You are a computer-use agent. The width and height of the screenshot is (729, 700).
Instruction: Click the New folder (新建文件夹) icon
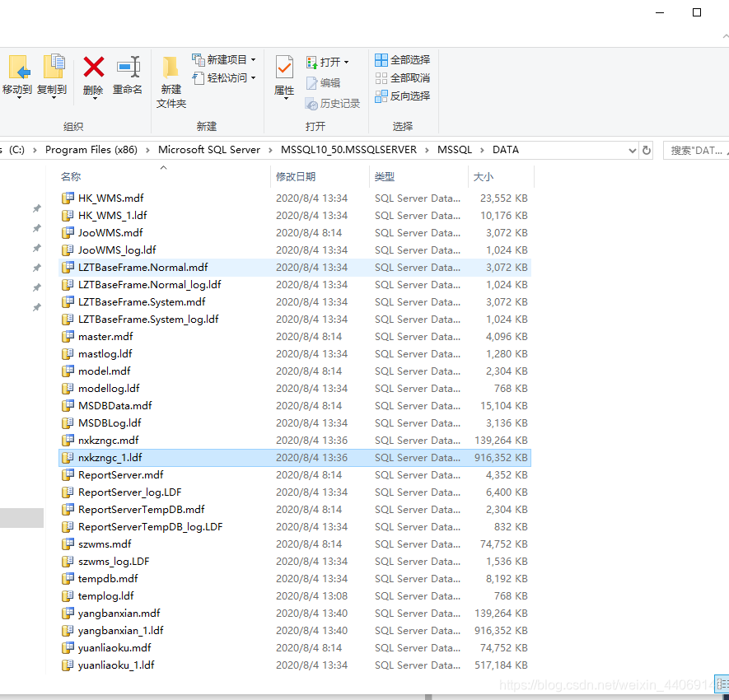point(171,68)
